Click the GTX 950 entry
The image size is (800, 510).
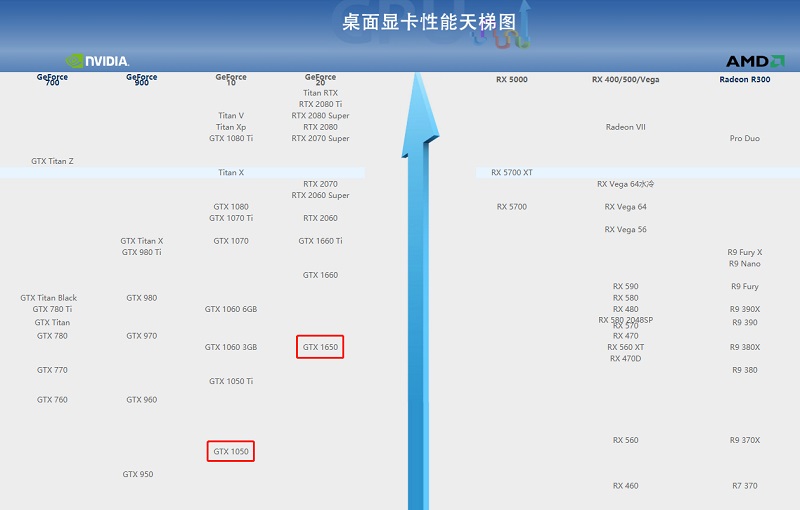138,474
